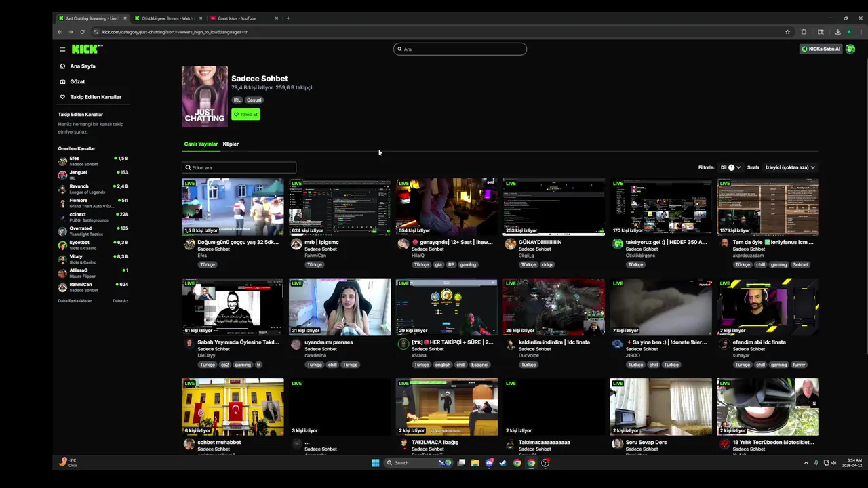Open new browser tab with plus
Screen dimensions: 868x488
(288, 18)
